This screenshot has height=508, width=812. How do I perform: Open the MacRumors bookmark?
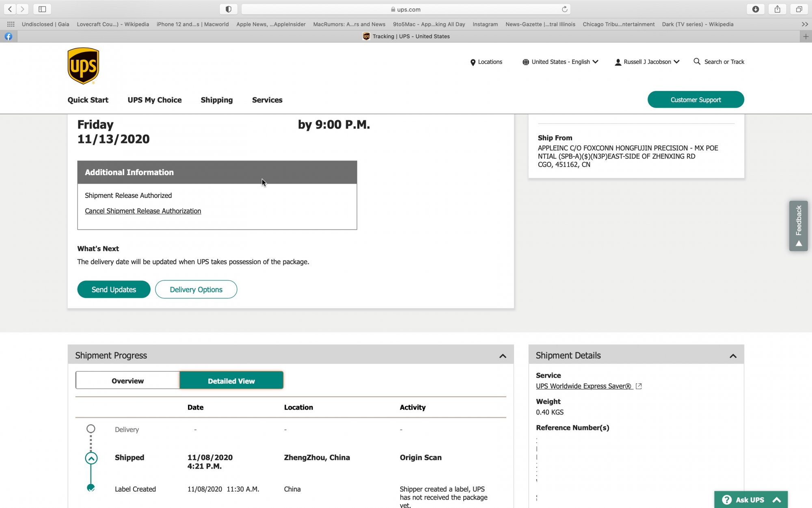(349, 24)
